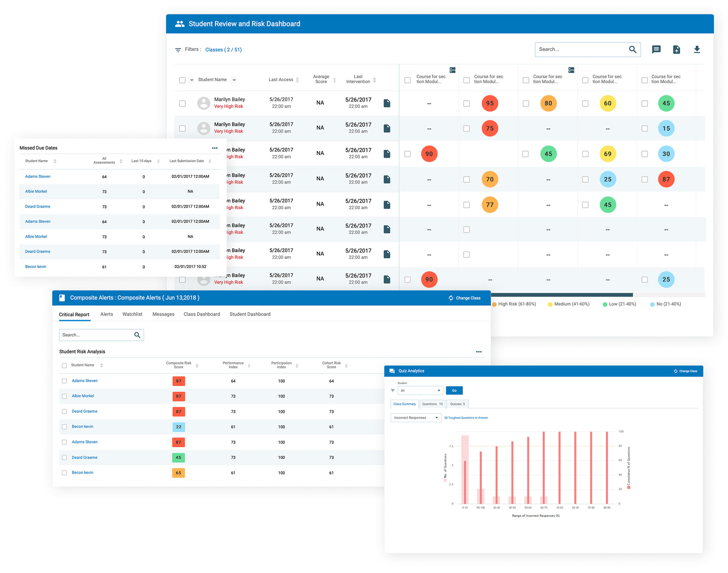Click the red 95 score circle
Viewport: 728px width, 573px height.
point(490,103)
